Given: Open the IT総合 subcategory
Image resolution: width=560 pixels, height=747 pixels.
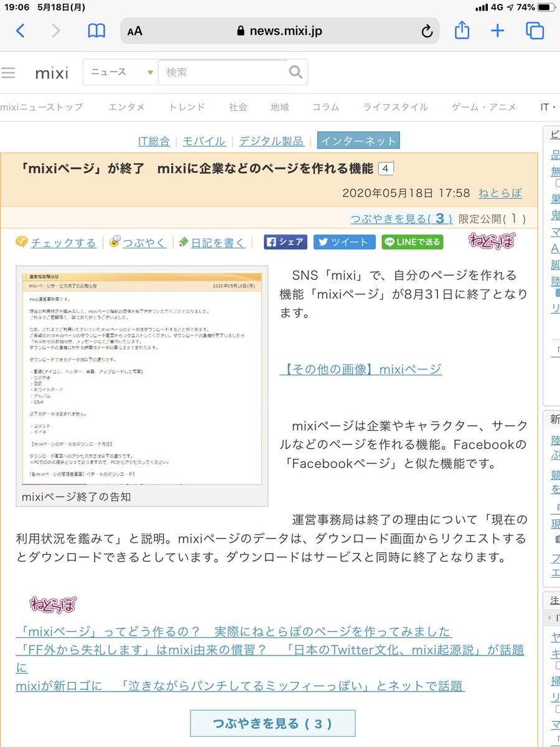Looking at the screenshot, I should pyautogui.click(x=154, y=141).
